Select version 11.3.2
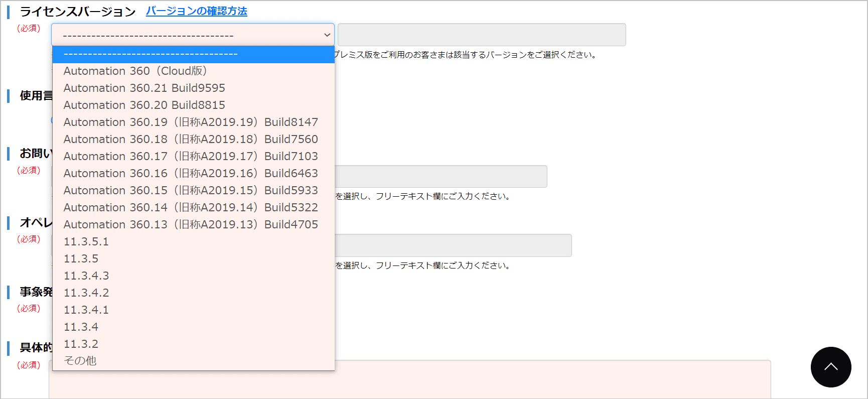868x399 pixels. pyautogui.click(x=194, y=344)
